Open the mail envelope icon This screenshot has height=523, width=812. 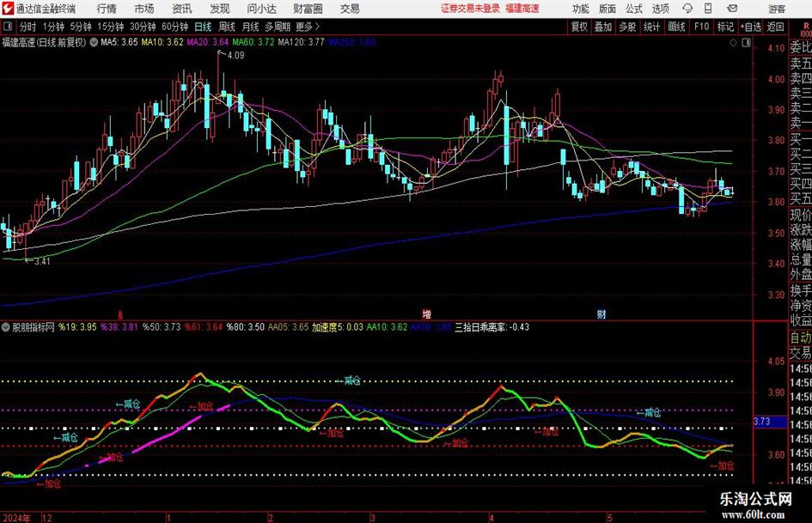tap(732, 9)
